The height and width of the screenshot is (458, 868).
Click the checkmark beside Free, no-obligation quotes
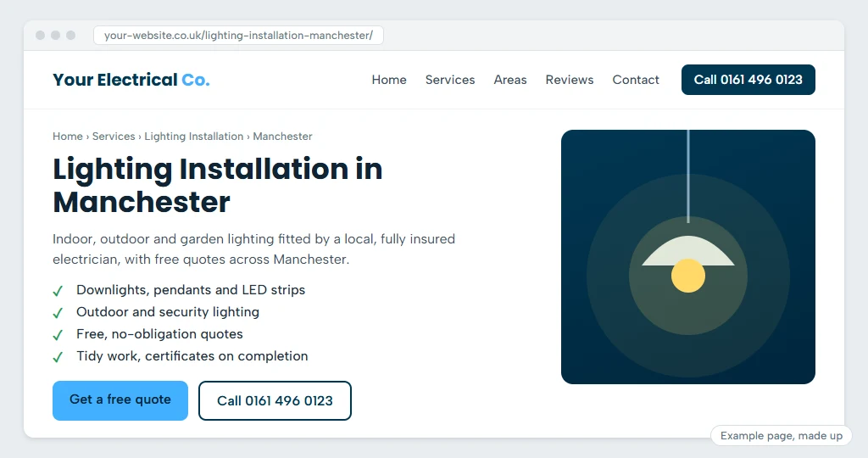coord(58,335)
